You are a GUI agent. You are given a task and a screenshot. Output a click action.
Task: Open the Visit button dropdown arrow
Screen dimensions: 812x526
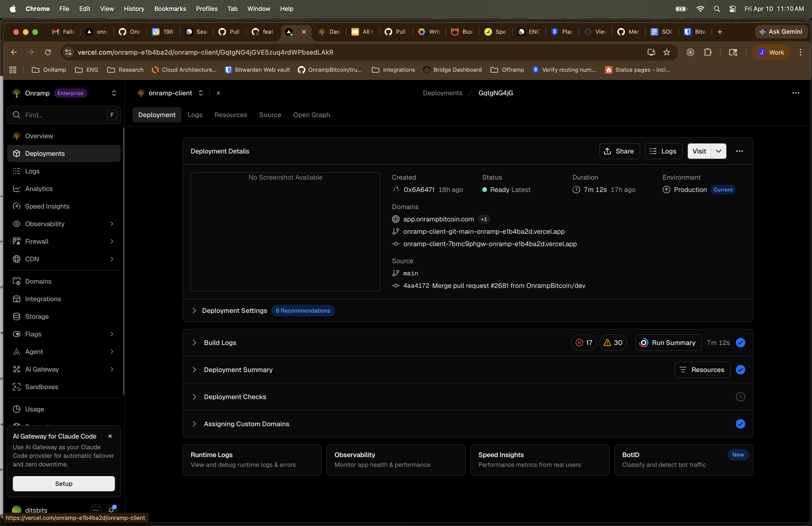718,151
